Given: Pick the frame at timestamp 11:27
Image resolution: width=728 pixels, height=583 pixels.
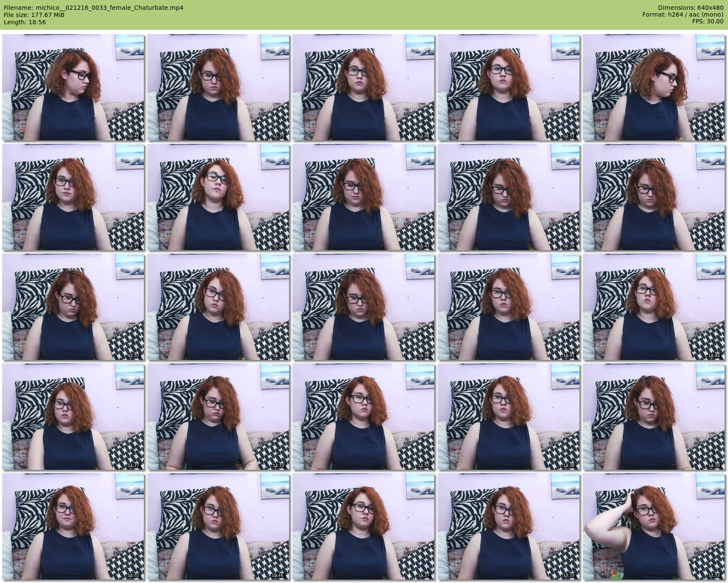Looking at the screenshot, I should (x=73, y=417).
